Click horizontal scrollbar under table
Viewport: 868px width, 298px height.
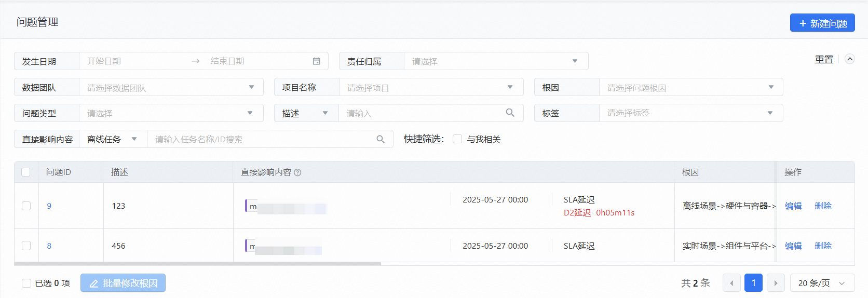pyautogui.click(x=198, y=264)
